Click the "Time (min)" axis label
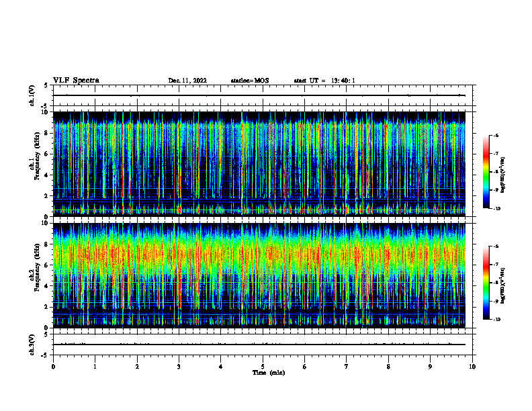The width and height of the screenshot is (532, 411). click(269, 373)
